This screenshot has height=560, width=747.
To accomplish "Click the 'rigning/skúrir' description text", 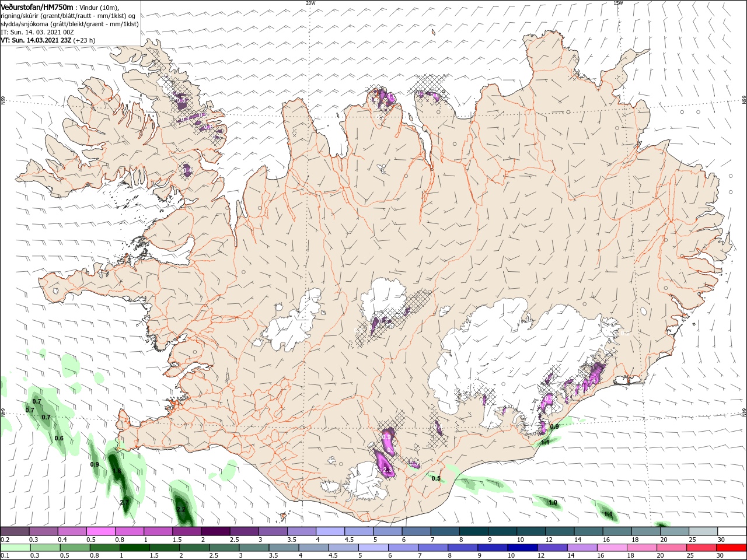I will pyautogui.click(x=20, y=16).
